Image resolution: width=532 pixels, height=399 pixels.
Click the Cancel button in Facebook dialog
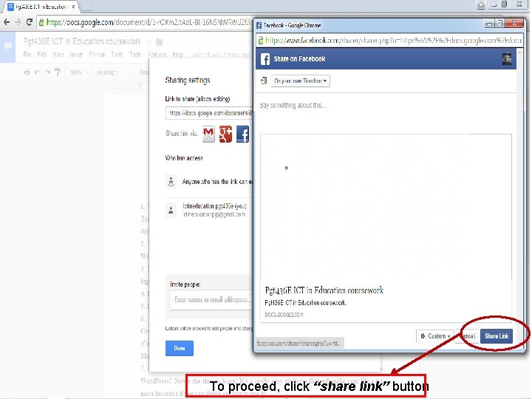click(467, 336)
